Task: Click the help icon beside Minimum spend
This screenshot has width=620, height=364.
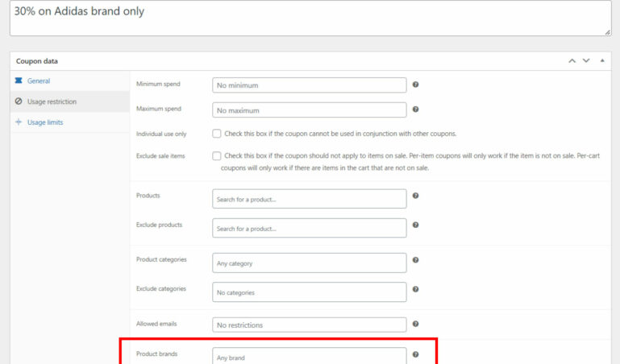Action: click(x=415, y=85)
